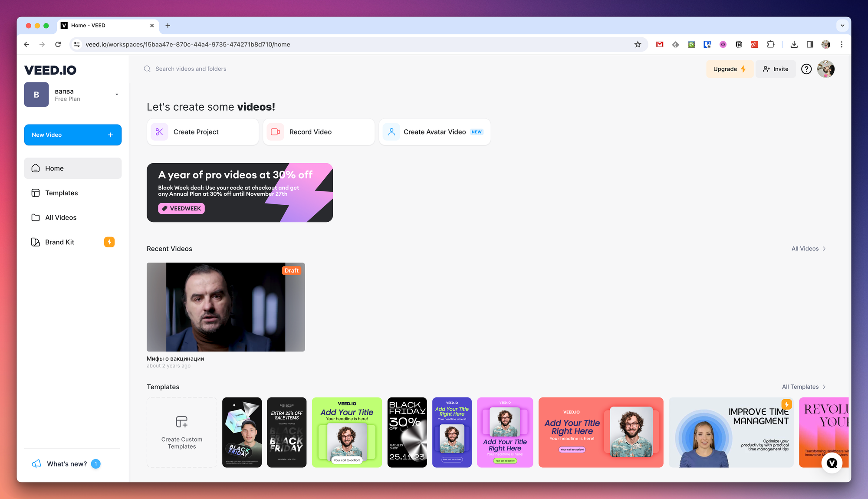Click the Upgrade button

coord(729,69)
